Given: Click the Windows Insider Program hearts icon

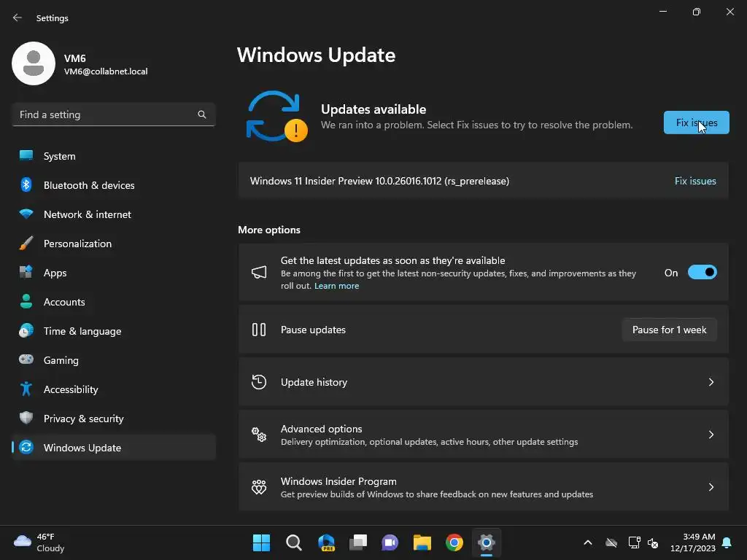Looking at the screenshot, I should tap(259, 486).
